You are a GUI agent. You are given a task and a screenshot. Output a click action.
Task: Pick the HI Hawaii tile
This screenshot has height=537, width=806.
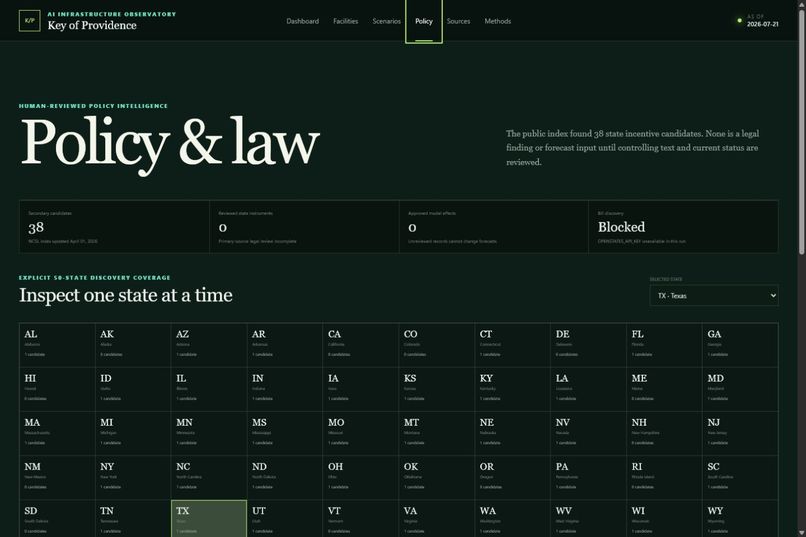[57, 389]
